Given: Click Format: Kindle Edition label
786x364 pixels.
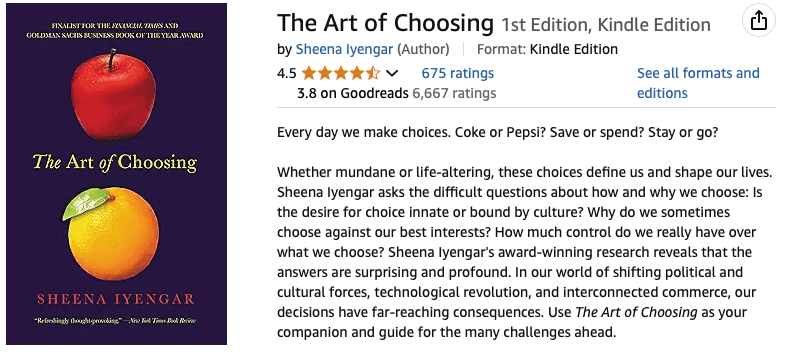Looking at the screenshot, I should click(x=547, y=49).
